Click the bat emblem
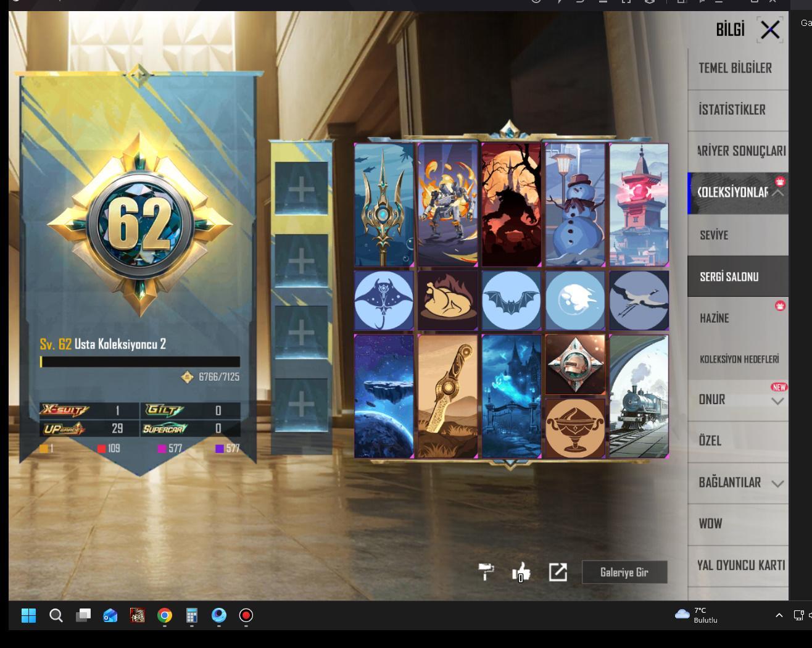 512,301
